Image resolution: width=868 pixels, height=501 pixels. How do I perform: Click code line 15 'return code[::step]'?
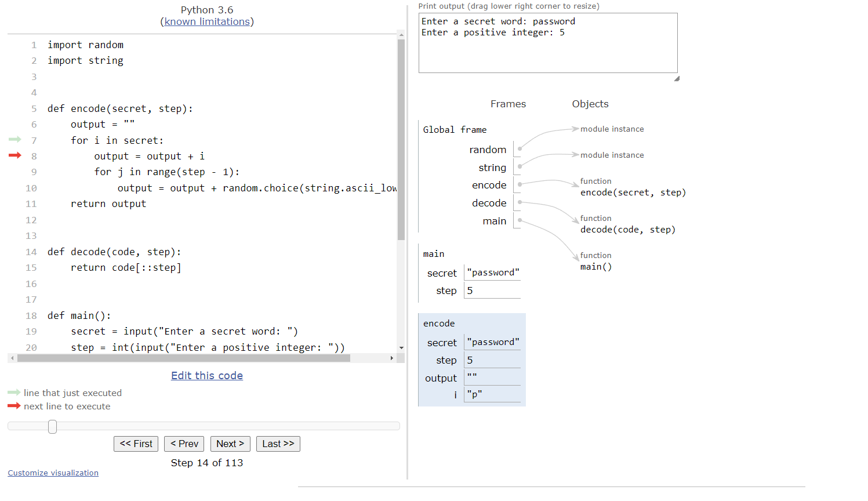pyautogui.click(x=126, y=267)
